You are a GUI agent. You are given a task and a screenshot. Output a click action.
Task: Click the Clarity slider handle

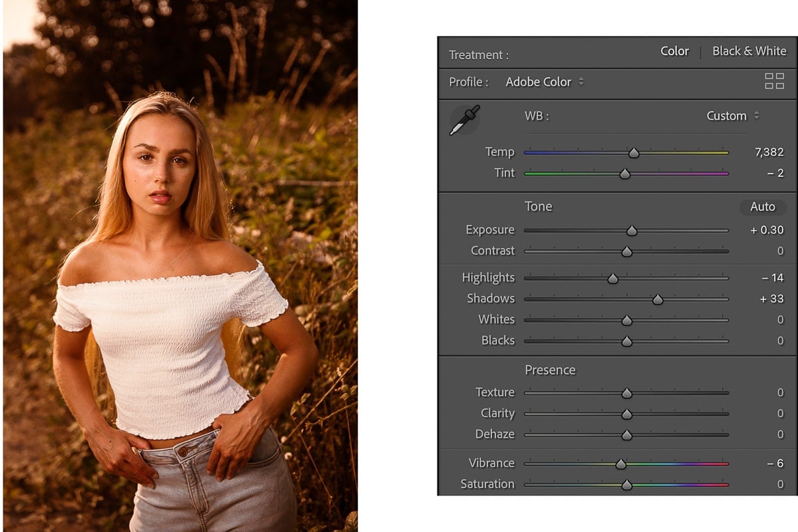626,414
